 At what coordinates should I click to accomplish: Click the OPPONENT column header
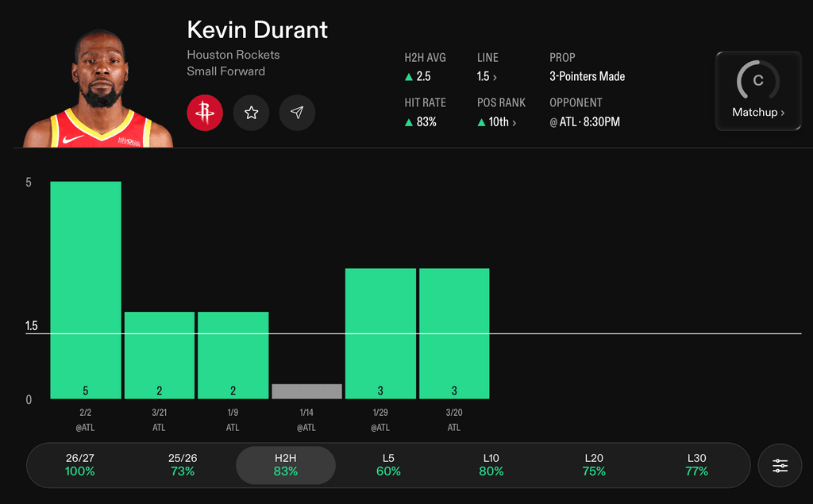pos(576,102)
